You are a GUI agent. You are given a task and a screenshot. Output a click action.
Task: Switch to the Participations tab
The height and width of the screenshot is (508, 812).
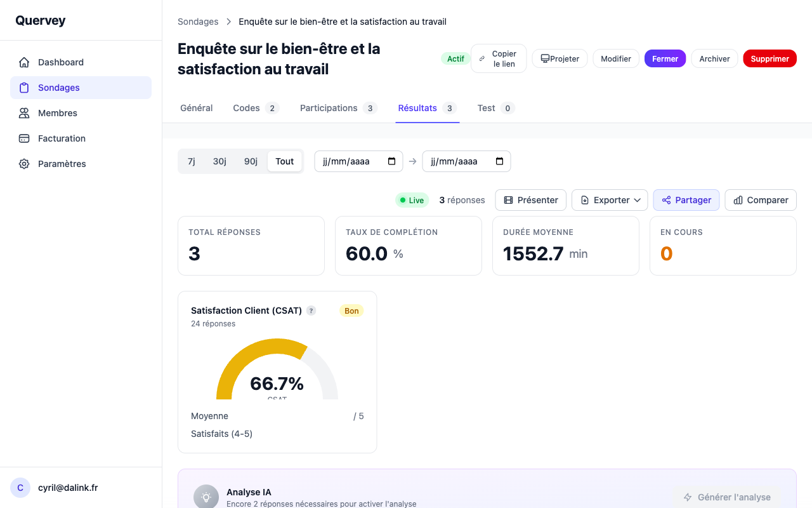pyautogui.click(x=329, y=108)
